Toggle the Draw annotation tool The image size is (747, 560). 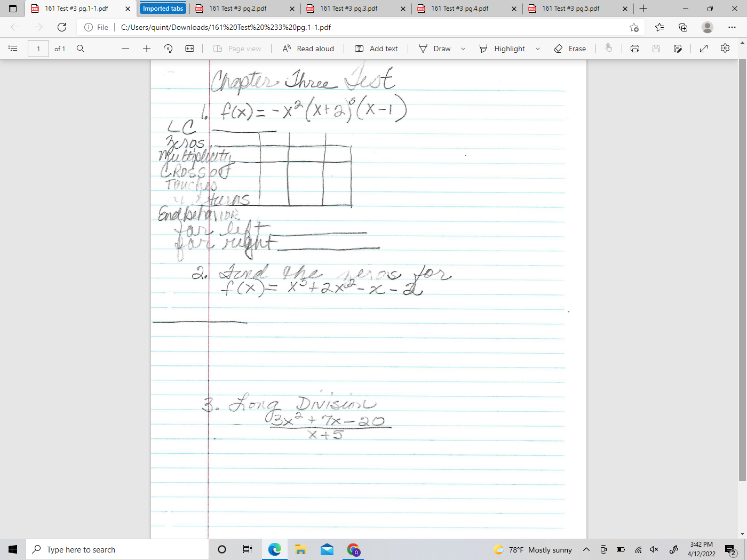tap(435, 48)
